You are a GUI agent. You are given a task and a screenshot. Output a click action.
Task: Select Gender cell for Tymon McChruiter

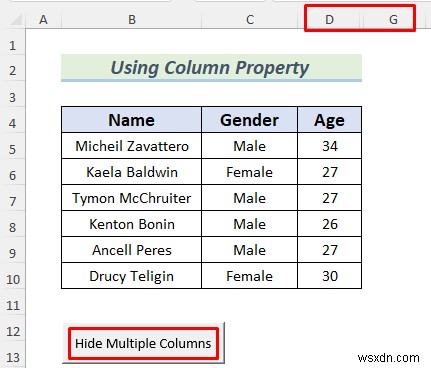[249, 198]
